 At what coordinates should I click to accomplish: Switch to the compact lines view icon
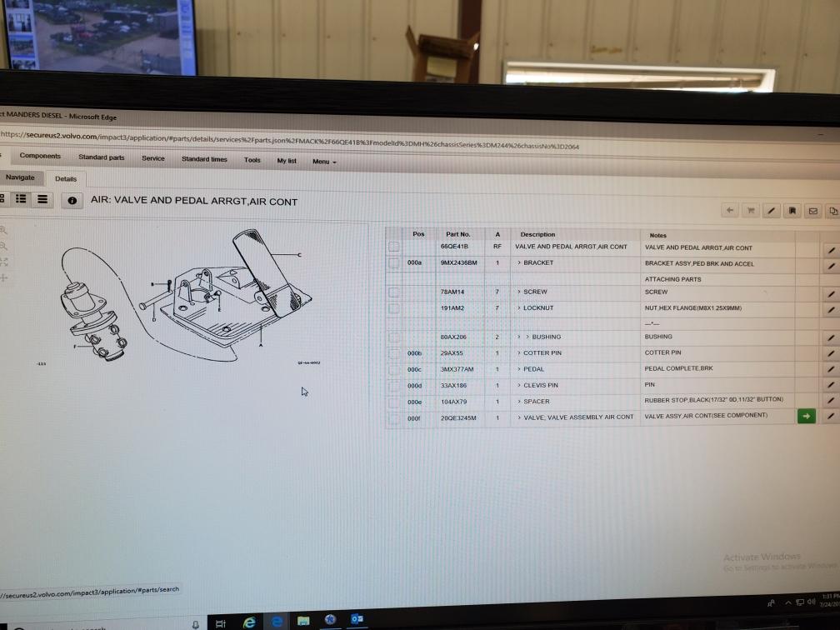pos(42,199)
